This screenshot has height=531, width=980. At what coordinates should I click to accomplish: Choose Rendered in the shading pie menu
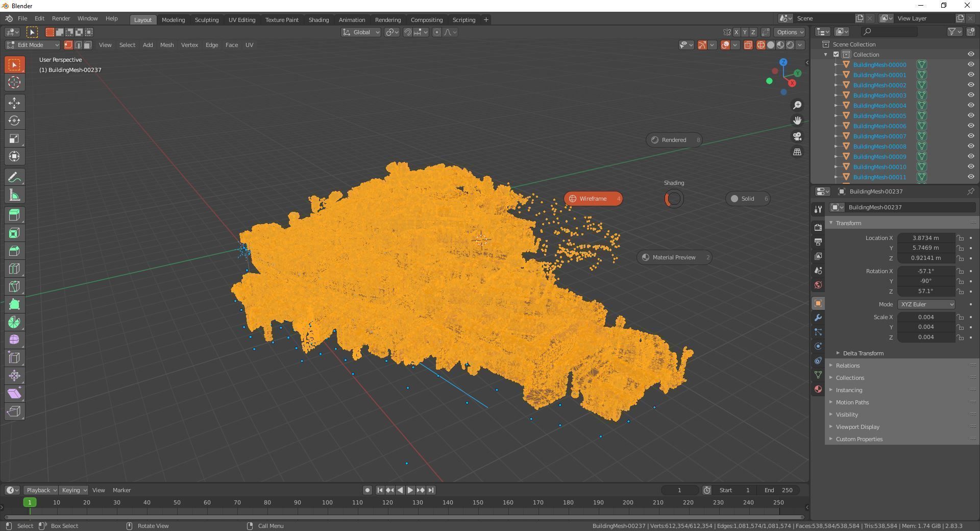pos(674,140)
